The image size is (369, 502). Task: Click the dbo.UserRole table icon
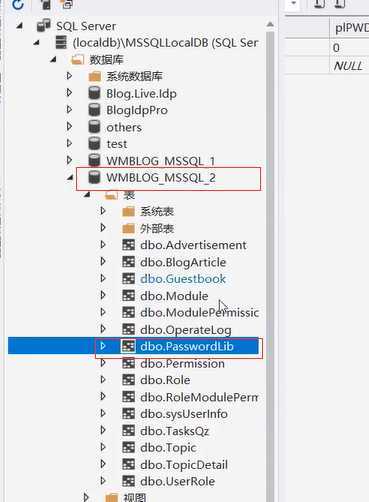128,481
